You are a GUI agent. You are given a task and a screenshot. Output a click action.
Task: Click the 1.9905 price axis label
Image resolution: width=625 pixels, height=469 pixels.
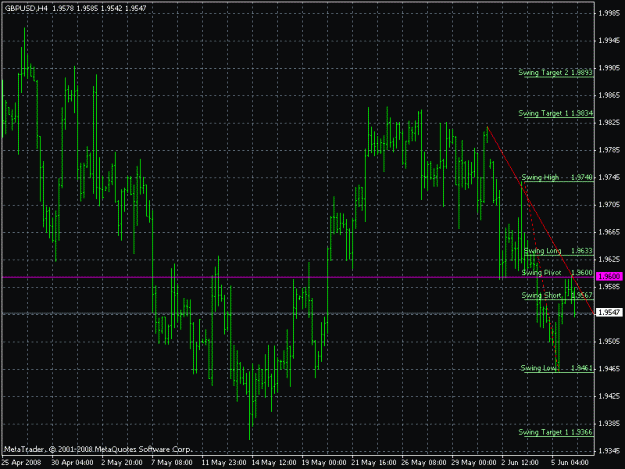click(x=609, y=68)
